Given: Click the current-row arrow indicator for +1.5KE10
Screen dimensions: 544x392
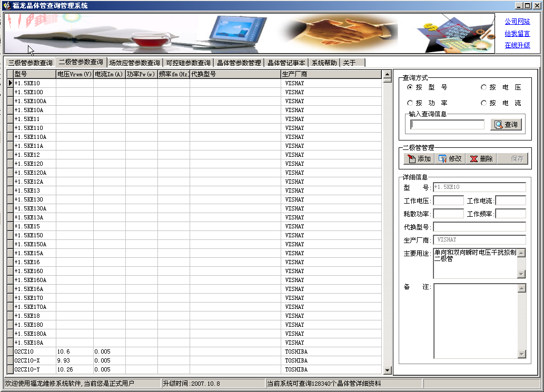Looking at the screenshot, I should point(10,83).
